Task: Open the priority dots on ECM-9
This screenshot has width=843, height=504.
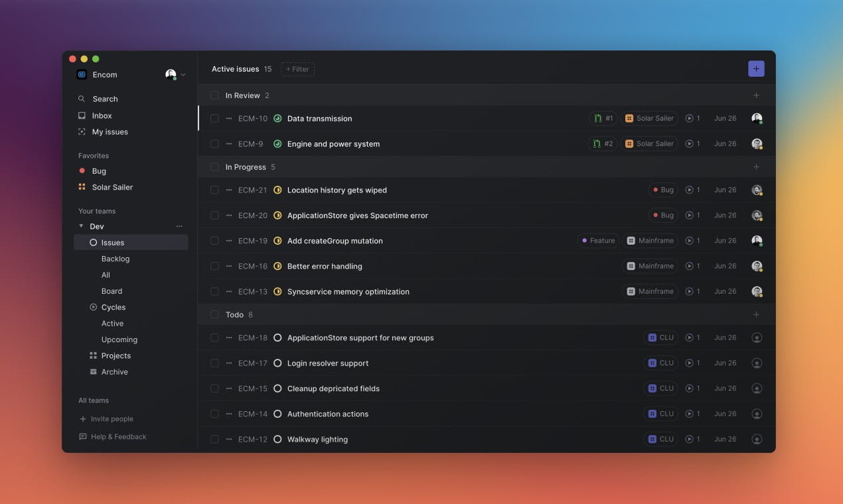Action: tap(229, 144)
